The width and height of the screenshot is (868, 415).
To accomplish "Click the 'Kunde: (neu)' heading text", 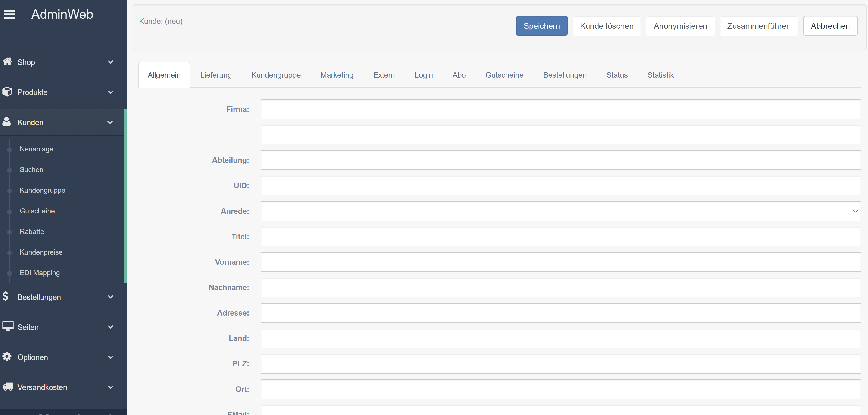I will coord(161,21).
